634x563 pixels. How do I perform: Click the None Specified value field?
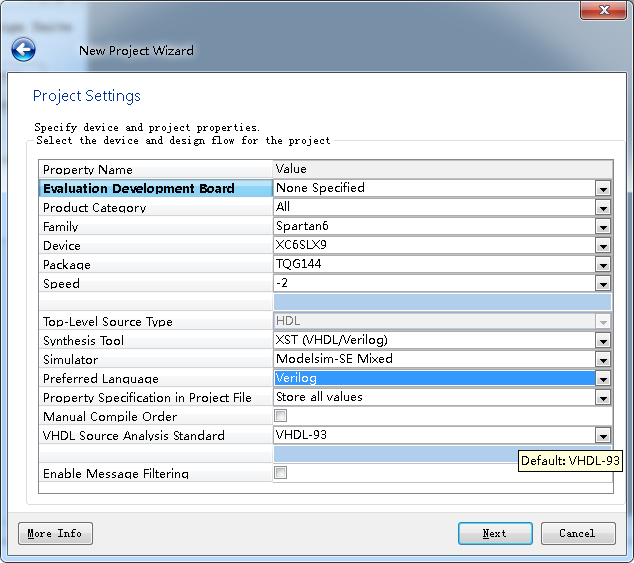coord(434,188)
